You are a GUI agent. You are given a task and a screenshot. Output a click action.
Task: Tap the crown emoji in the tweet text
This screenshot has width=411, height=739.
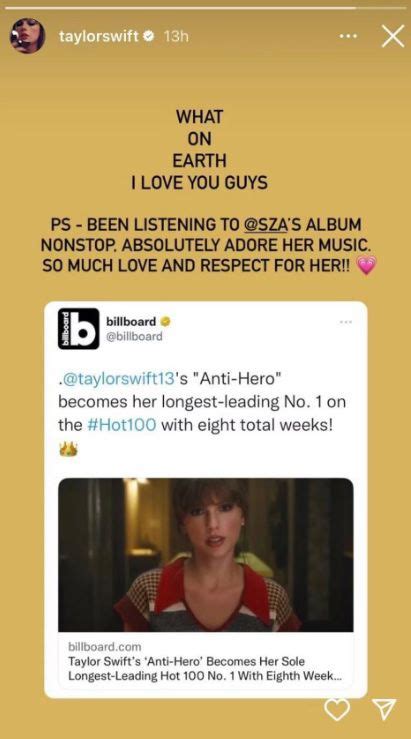tap(67, 449)
